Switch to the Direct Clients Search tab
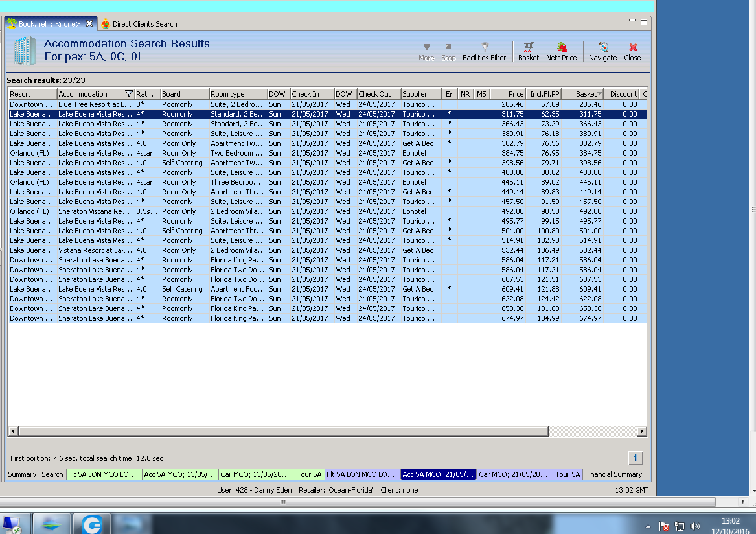 coord(139,24)
